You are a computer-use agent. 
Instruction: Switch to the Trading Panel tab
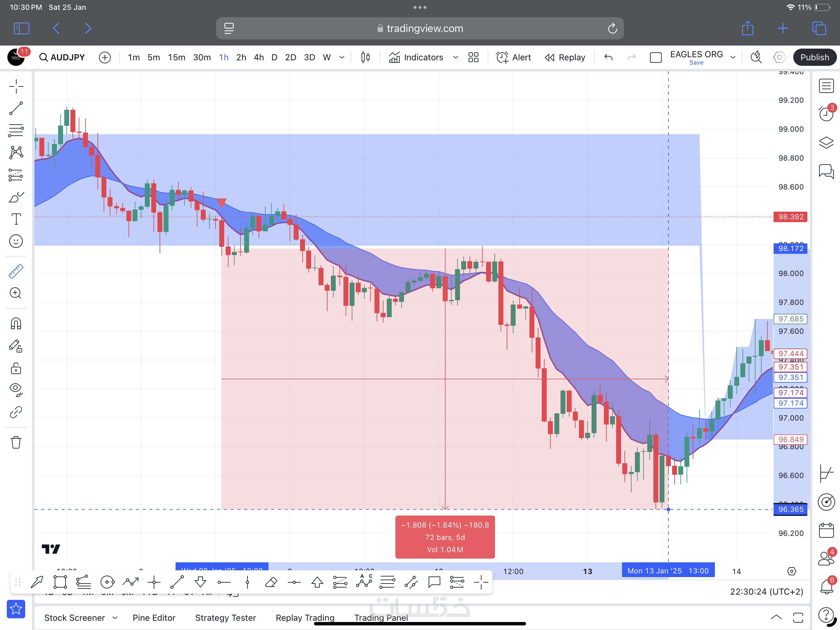click(381, 618)
